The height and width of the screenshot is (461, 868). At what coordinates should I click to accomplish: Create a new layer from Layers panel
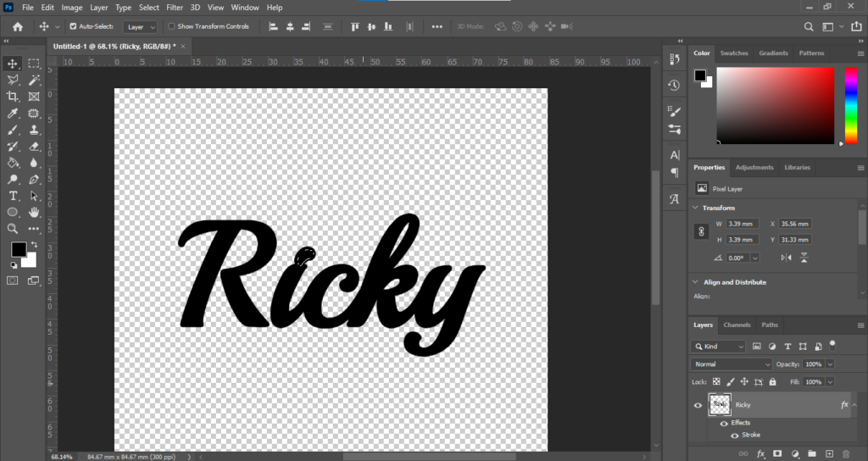tap(830, 454)
